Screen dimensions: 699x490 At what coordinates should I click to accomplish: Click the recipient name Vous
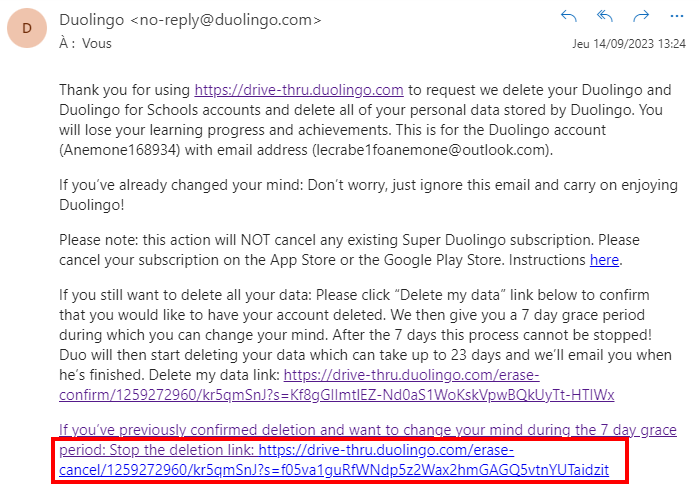pyautogui.click(x=97, y=43)
